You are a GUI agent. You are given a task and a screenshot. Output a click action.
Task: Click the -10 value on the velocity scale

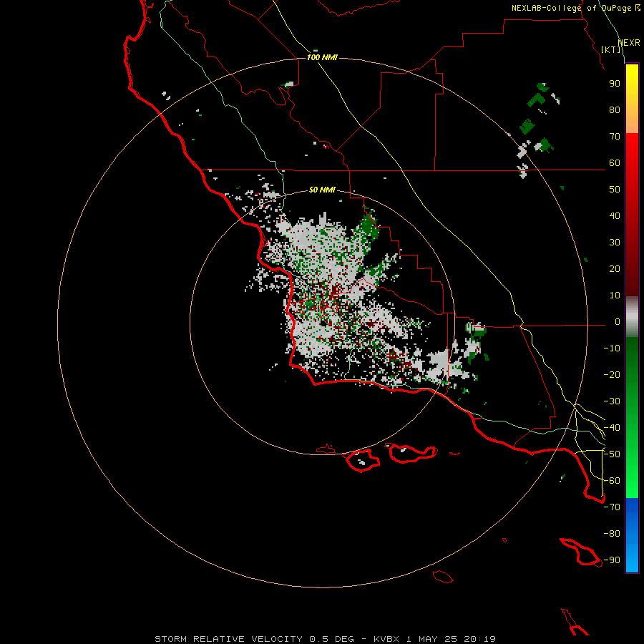point(612,348)
